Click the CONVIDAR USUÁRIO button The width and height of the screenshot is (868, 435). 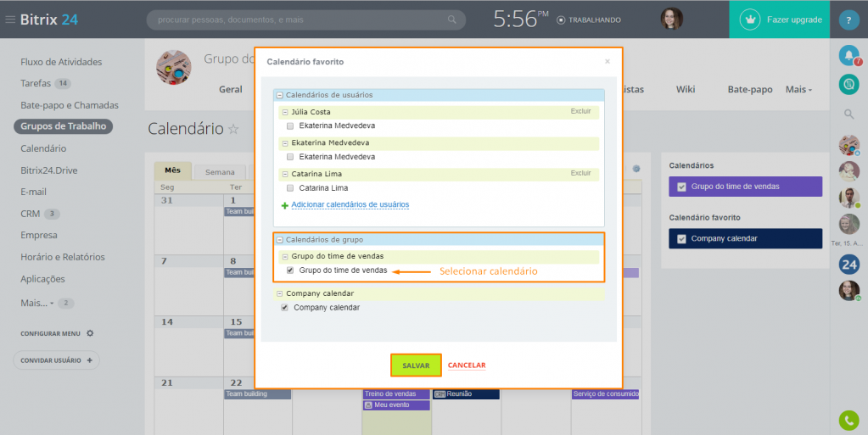(57, 360)
